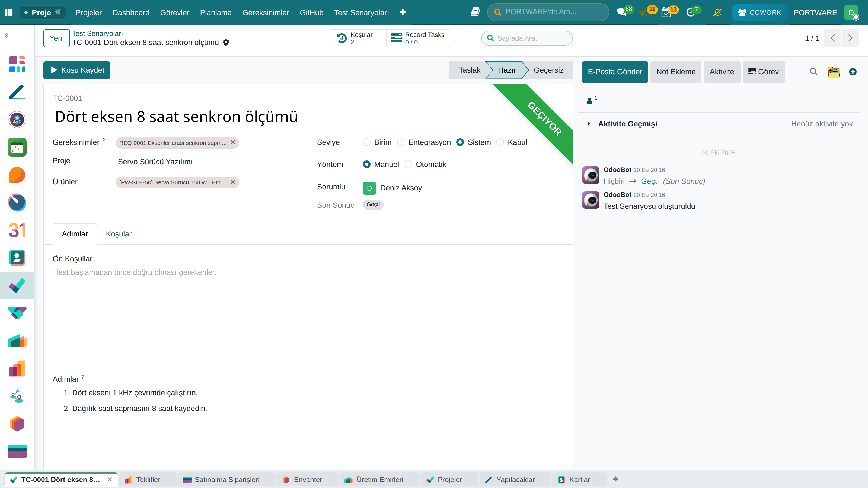Click the E-Posta Gönder button
The height and width of the screenshot is (488, 868).
(x=615, y=72)
